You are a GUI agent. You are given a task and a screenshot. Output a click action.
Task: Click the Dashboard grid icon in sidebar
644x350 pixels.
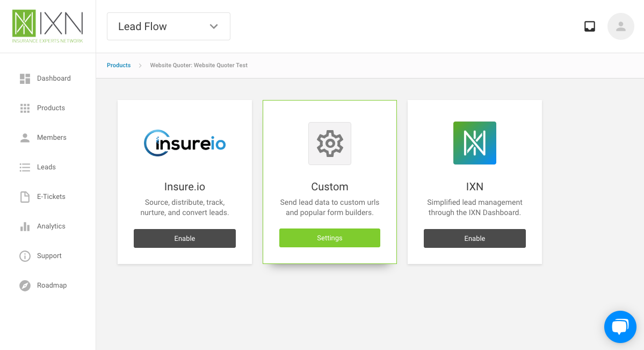(x=25, y=78)
